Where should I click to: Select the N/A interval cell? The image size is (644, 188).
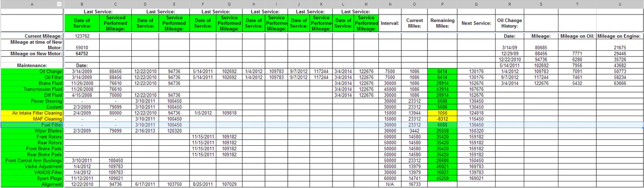click(x=390, y=184)
